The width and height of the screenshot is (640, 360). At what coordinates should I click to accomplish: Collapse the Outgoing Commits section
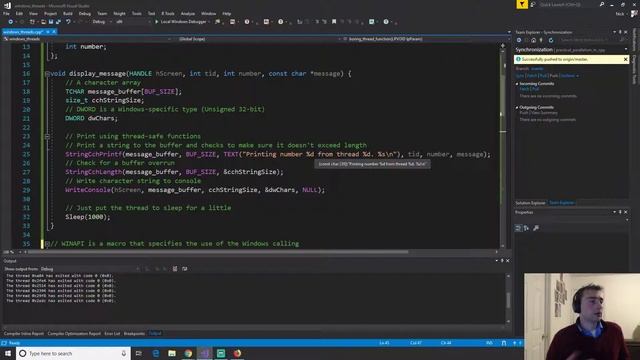(517, 107)
